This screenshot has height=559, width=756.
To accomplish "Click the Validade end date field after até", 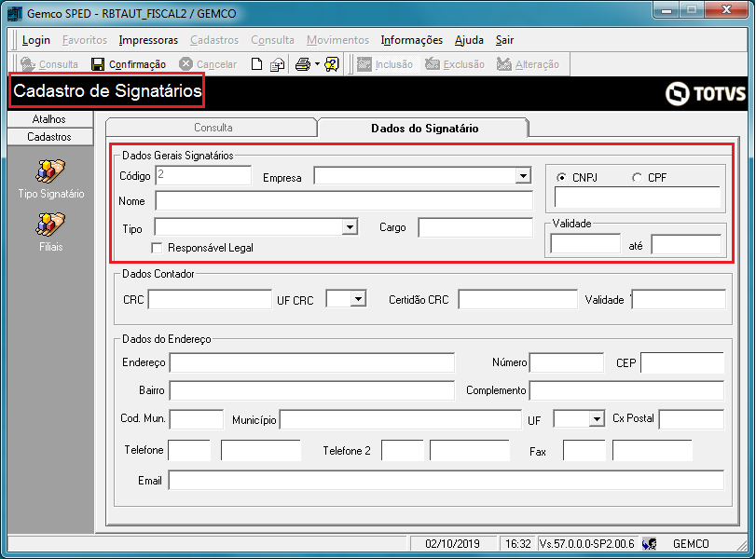I will coord(686,244).
